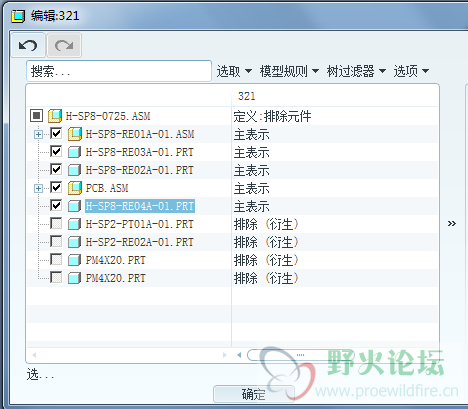This screenshot has height=409, width=468.
Task: Click the PCB.ASM assembly icon
Action: (x=75, y=188)
